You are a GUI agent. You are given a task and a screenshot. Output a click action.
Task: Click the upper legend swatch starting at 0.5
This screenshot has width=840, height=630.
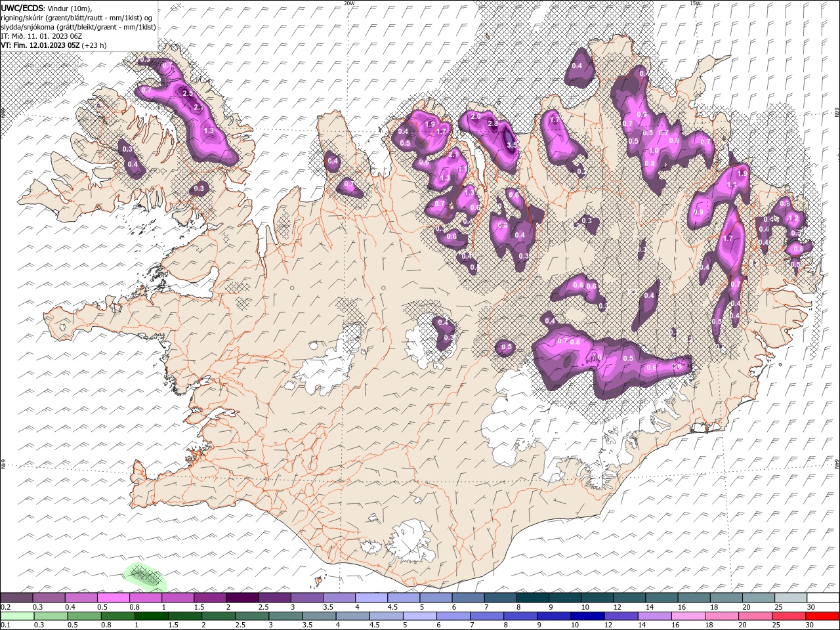[x=113, y=598]
